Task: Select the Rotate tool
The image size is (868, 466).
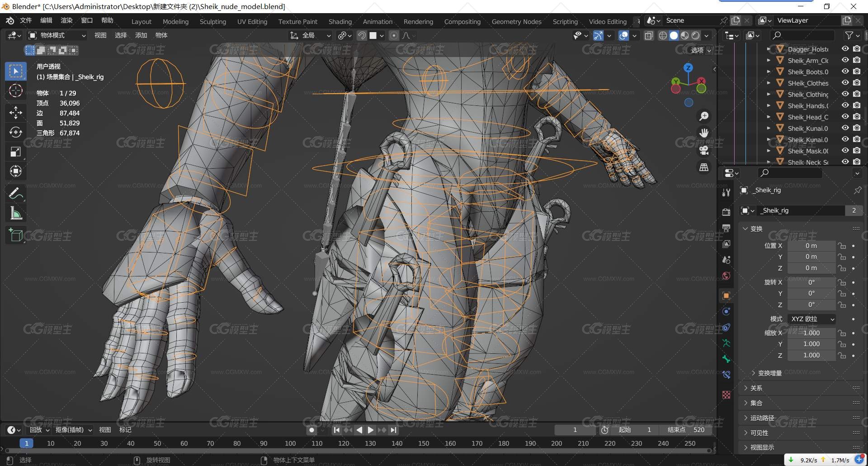Action: (x=16, y=132)
